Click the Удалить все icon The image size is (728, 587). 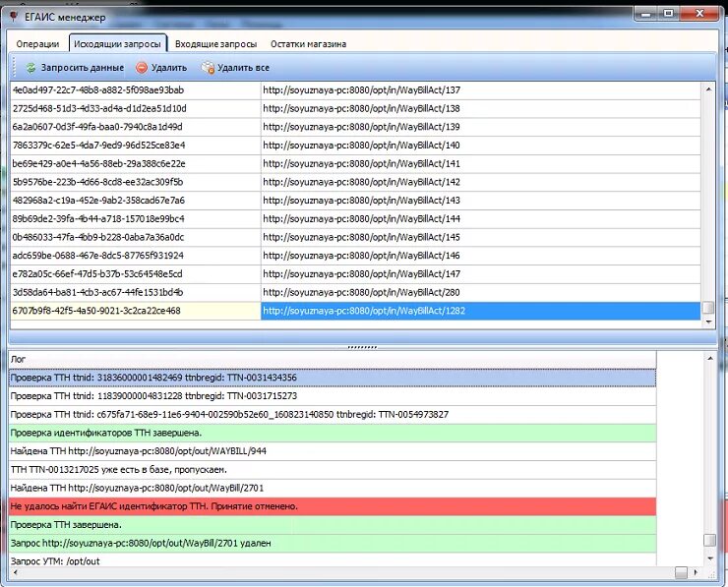click(207, 68)
